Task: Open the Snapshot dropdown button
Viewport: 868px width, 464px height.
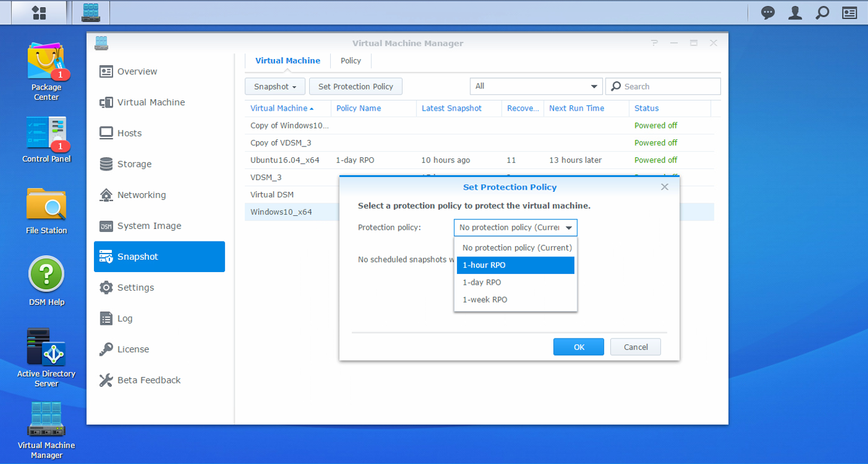Action: [275, 87]
